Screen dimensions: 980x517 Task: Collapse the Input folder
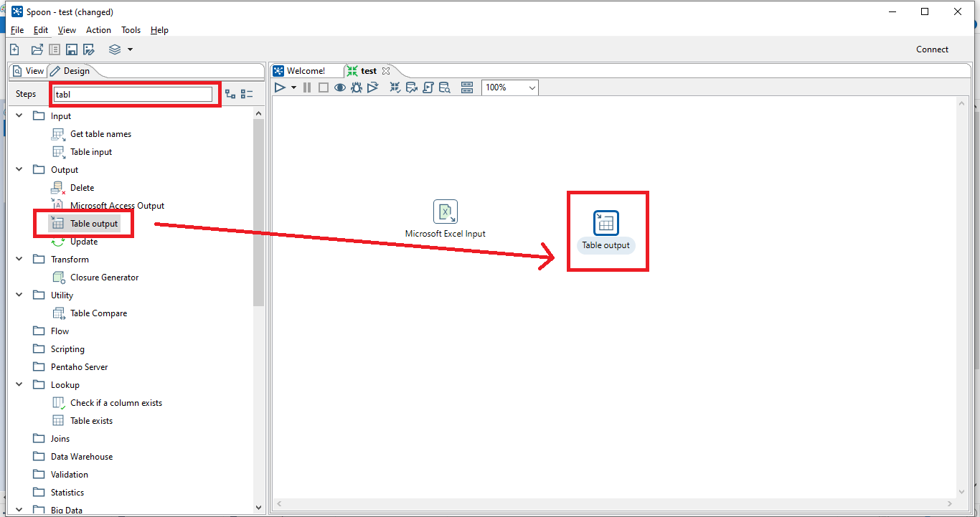point(19,115)
